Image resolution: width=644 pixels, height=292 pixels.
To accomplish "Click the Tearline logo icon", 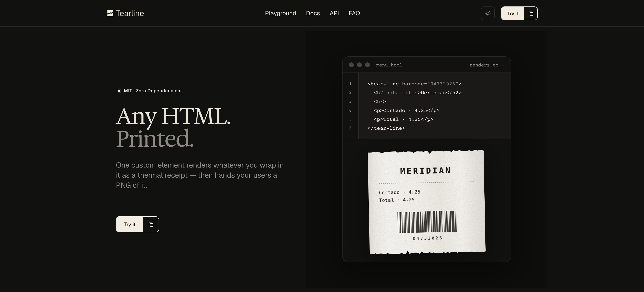I will 110,13.
